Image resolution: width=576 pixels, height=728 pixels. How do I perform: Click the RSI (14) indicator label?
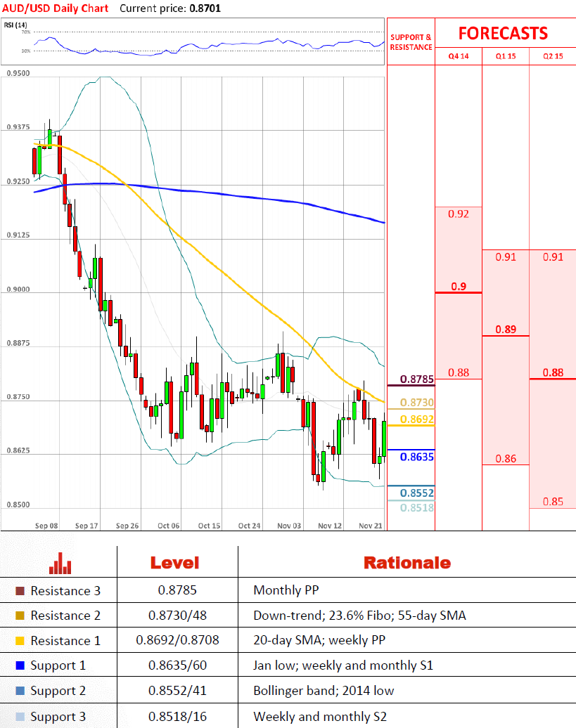pos(15,25)
